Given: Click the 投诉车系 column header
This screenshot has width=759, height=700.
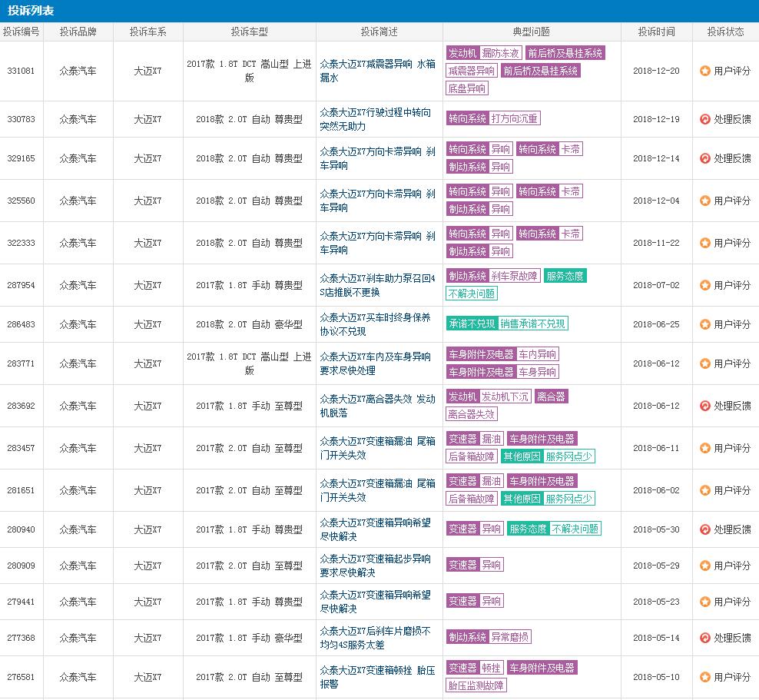Looking at the screenshot, I should point(147,32).
